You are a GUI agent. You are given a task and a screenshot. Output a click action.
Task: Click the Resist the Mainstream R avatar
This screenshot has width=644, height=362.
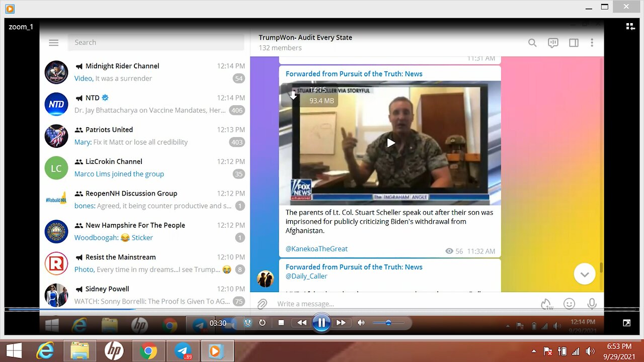pyautogui.click(x=56, y=263)
